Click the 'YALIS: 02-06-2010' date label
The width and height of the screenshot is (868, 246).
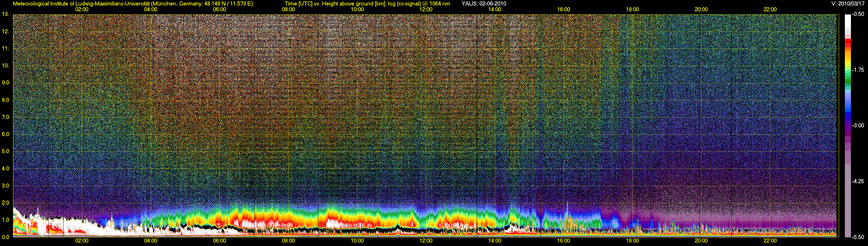tap(483, 4)
